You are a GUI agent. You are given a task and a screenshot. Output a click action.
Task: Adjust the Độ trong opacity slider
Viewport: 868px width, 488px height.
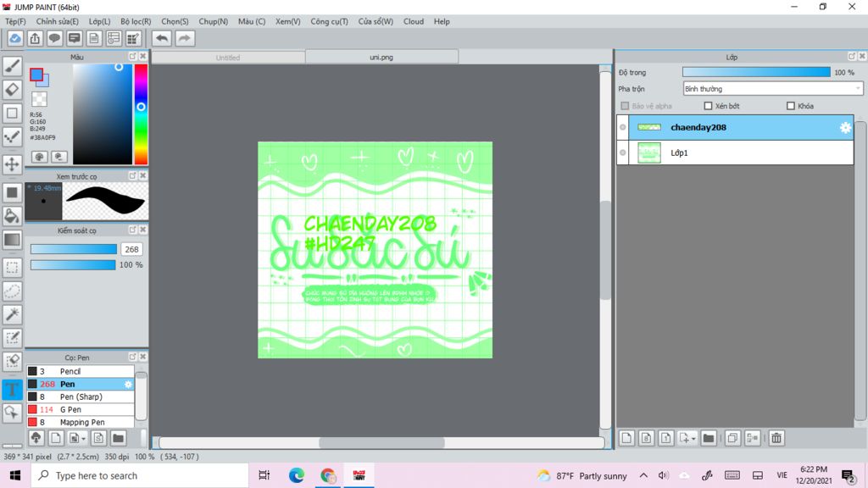click(x=756, y=73)
